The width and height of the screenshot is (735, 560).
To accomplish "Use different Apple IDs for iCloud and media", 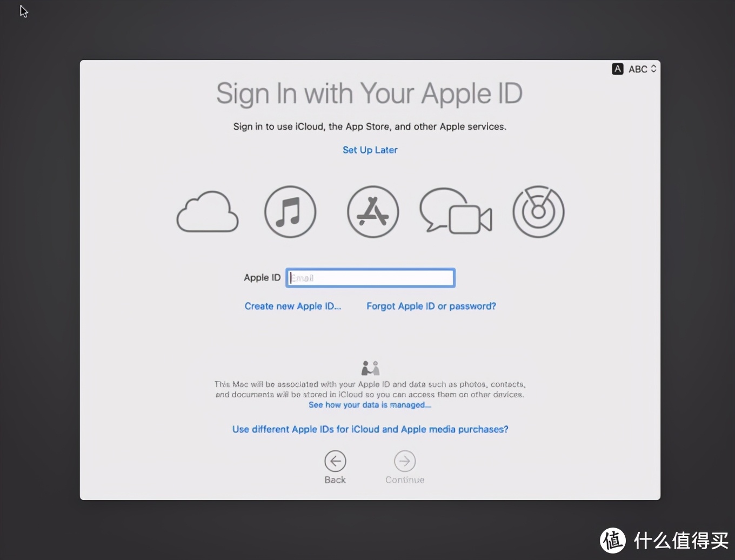I will (370, 429).
